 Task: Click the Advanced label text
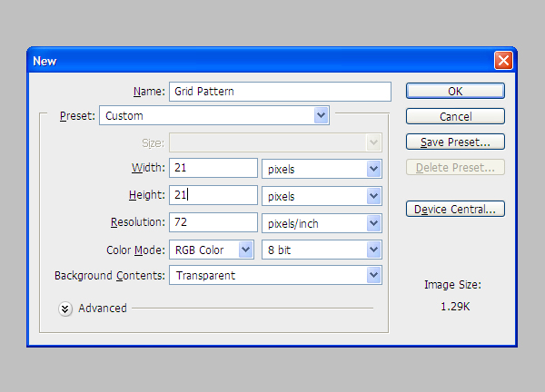103,309
